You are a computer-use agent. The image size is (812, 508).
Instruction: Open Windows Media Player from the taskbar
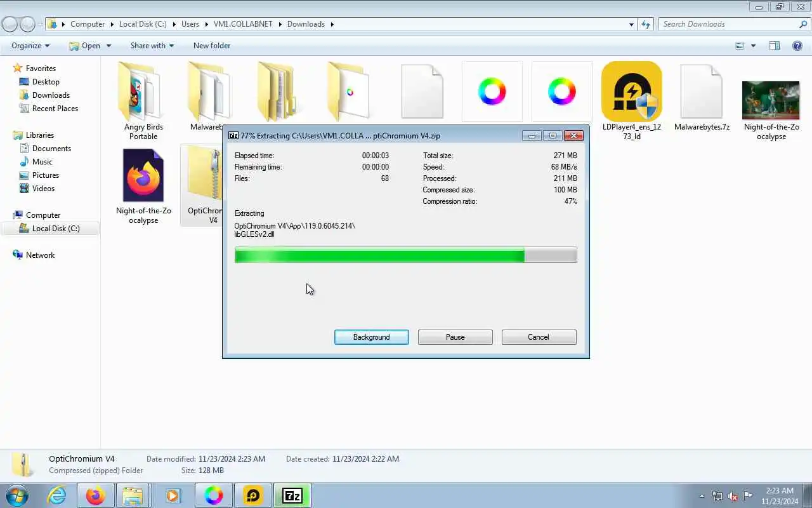pyautogui.click(x=173, y=495)
